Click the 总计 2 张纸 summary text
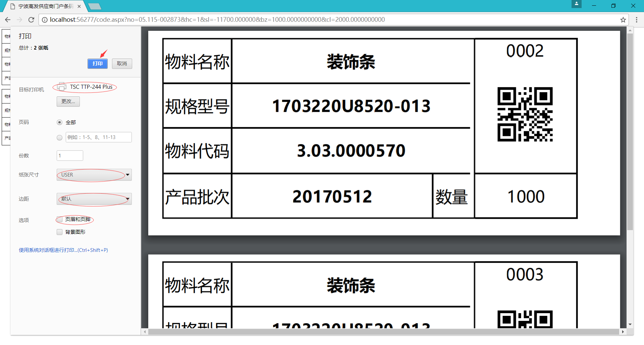 pos(34,48)
